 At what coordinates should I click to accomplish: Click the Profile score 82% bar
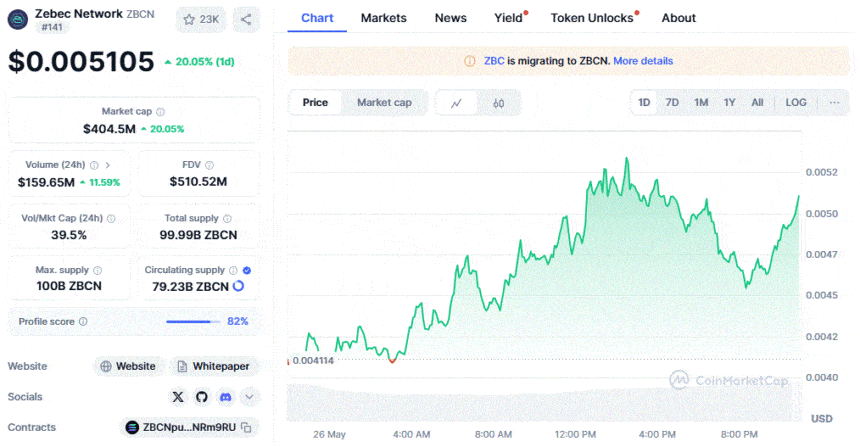pos(193,321)
